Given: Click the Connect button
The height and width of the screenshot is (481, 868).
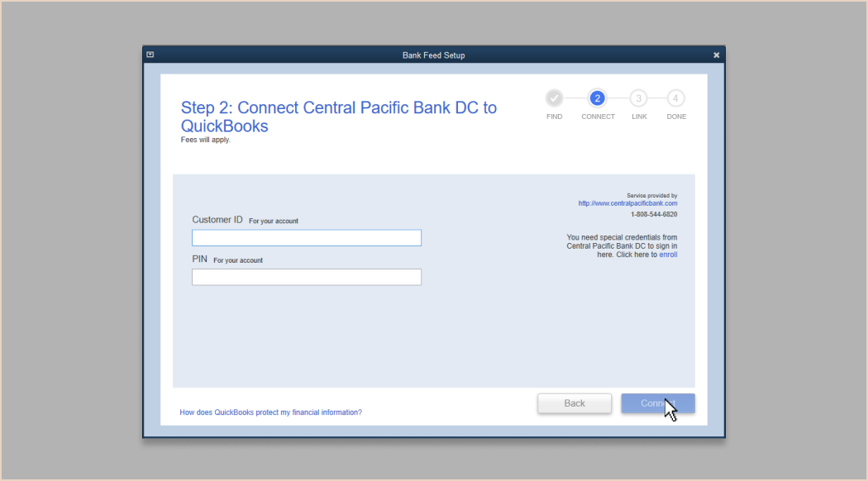Looking at the screenshot, I should pos(658,403).
